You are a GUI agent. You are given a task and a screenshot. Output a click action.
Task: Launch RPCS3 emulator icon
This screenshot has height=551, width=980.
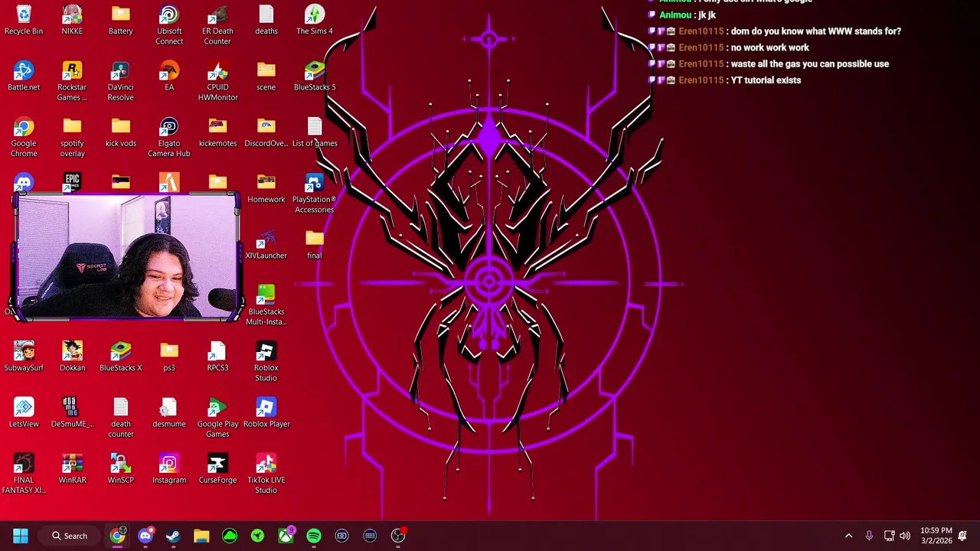pos(217,357)
